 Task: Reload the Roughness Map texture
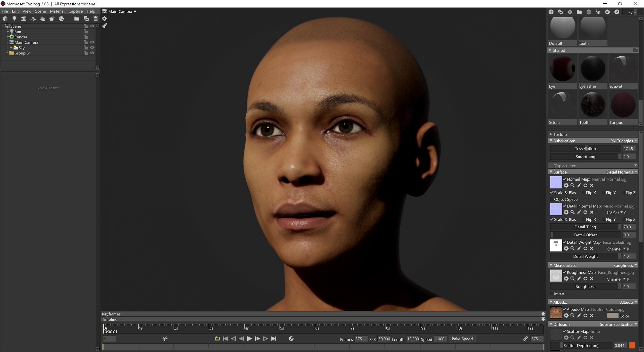pyautogui.click(x=585, y=279)
